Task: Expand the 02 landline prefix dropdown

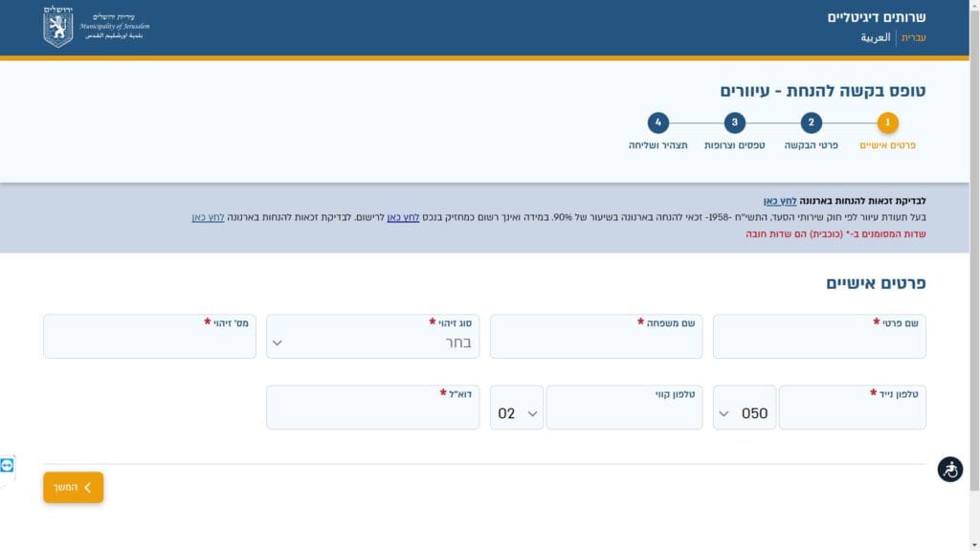Action: click(x=517, y=413)
